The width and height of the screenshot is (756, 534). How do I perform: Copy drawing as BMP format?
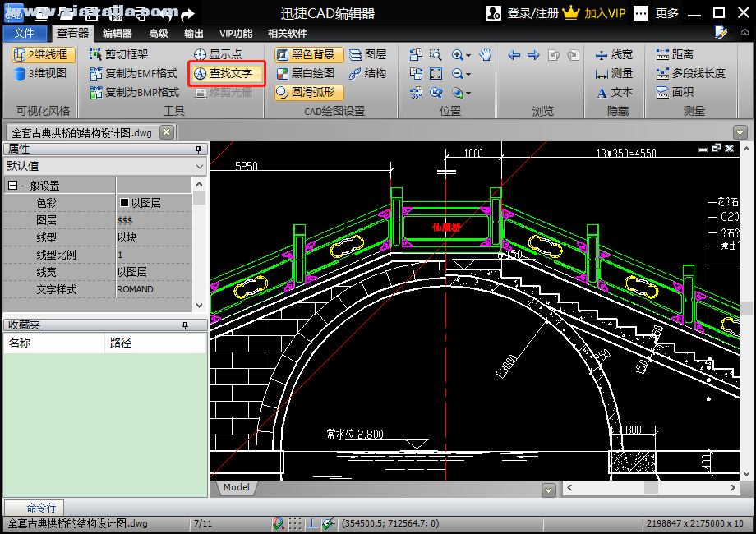click(135, 92)
